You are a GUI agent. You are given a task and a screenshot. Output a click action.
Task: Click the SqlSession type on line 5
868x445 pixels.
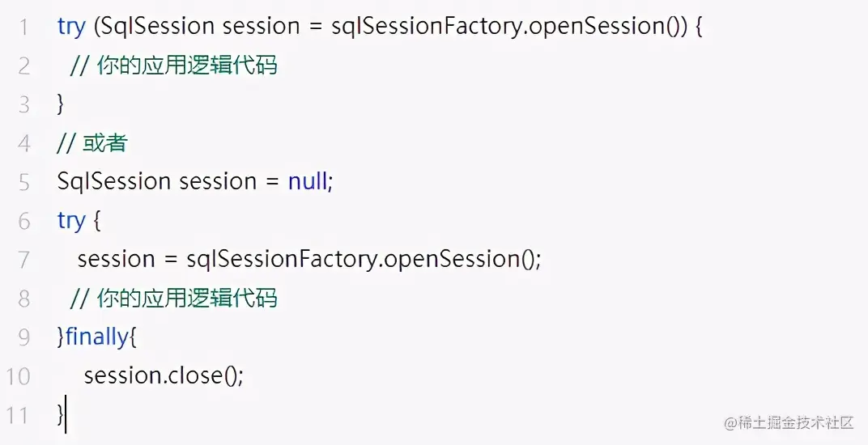click(114, 181)
